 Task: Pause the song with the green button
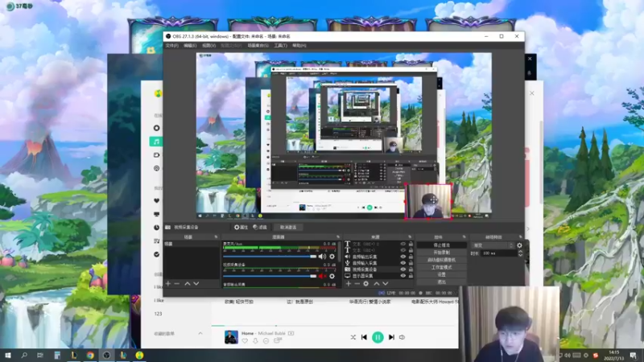point(378,337)
